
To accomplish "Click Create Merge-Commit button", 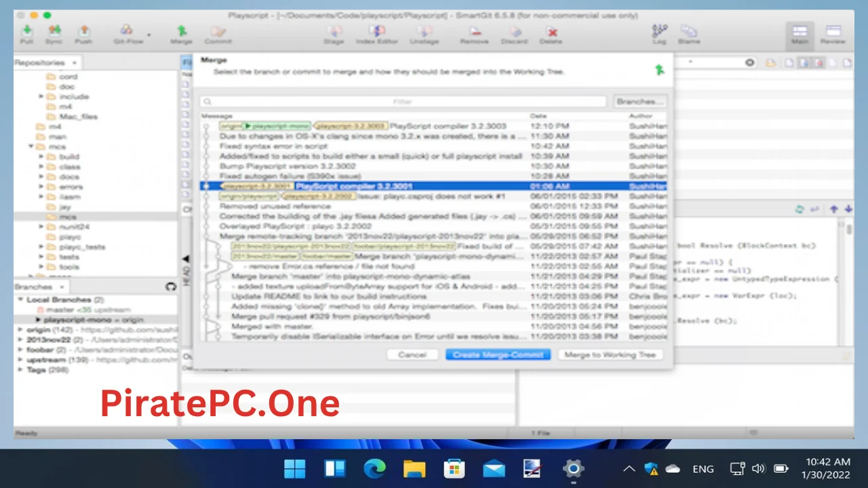I will point(498,354).
